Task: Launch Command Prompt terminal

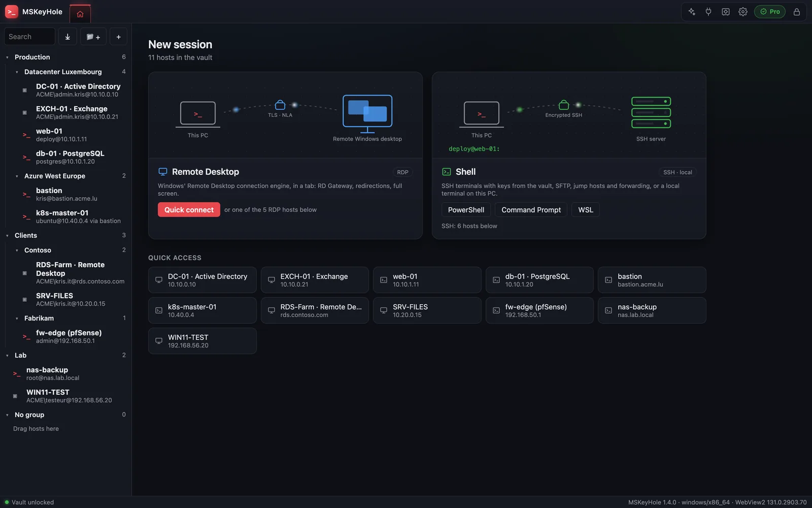Action: coord(531,210)
